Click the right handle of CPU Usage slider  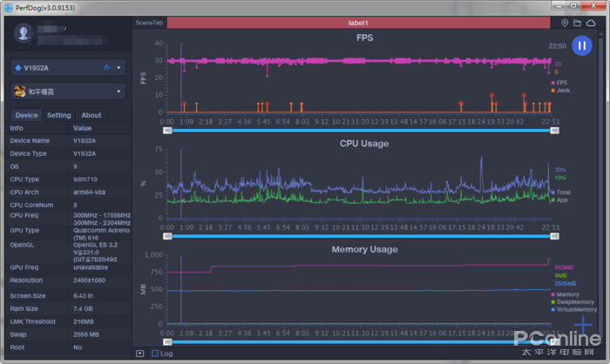pyautogui.click(x=555, y=237)
